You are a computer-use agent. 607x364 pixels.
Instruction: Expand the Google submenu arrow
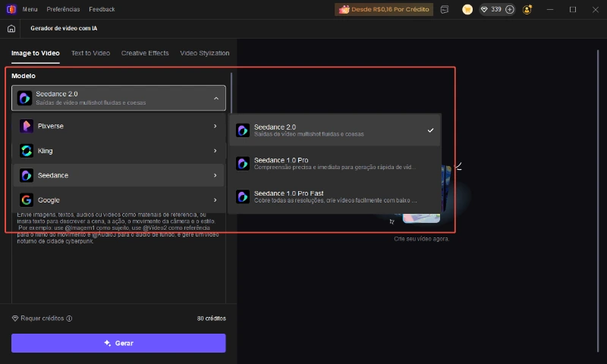(x=215, y=200)
